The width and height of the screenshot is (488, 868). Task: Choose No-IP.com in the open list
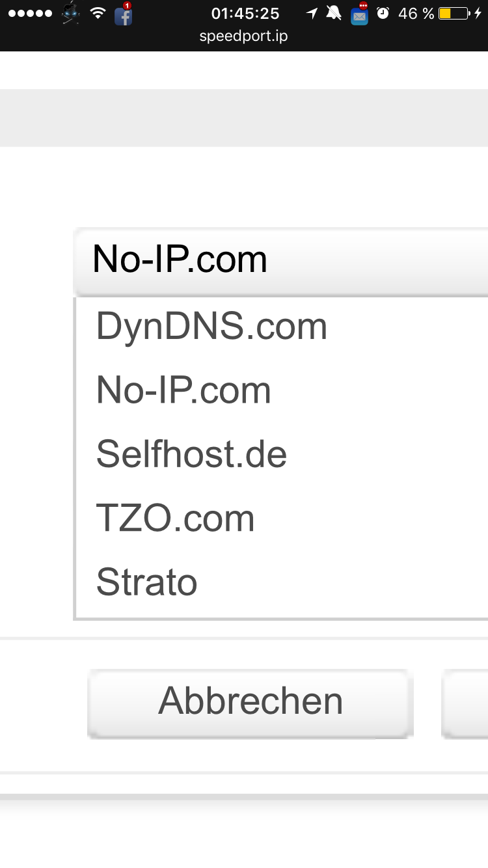coord(183,389)
